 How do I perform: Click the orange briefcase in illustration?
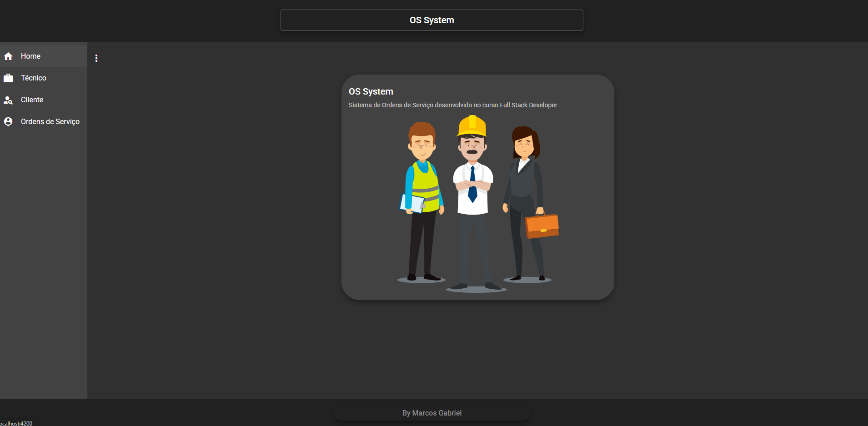pyautogui.click(x=542, y=226)
